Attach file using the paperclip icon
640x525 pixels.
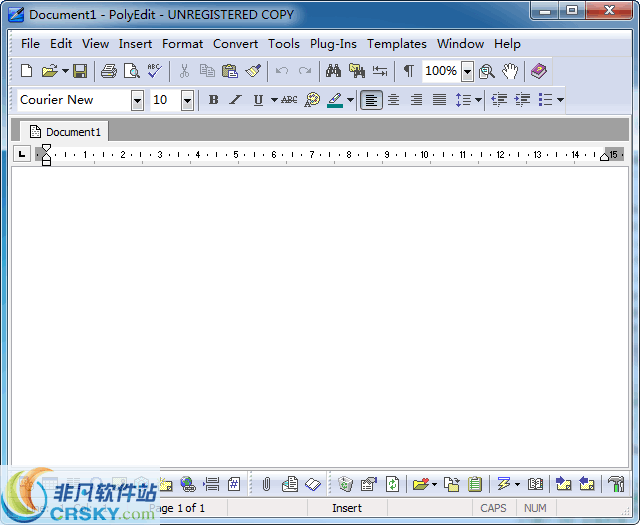(x=267, y=485)
